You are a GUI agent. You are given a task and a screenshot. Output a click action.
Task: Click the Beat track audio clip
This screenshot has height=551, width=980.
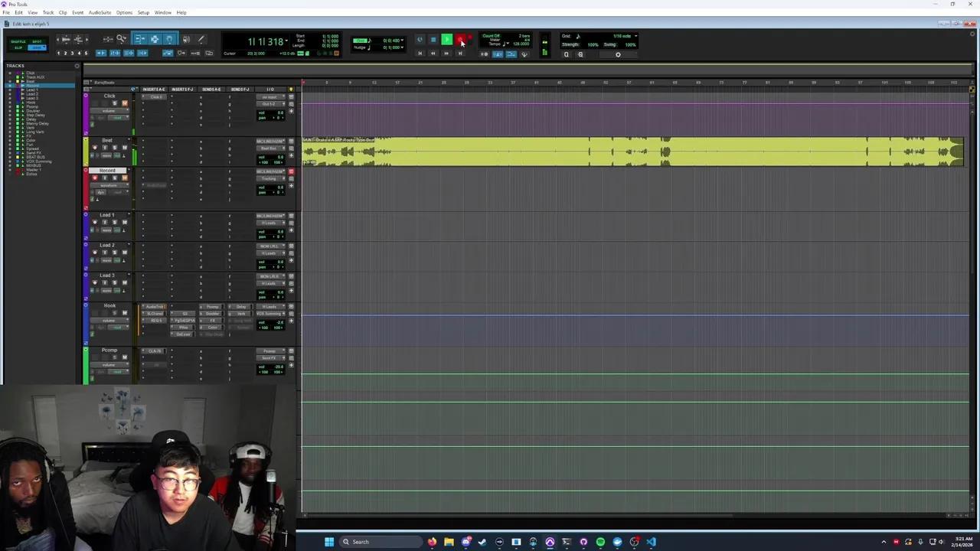pos(632,152)
